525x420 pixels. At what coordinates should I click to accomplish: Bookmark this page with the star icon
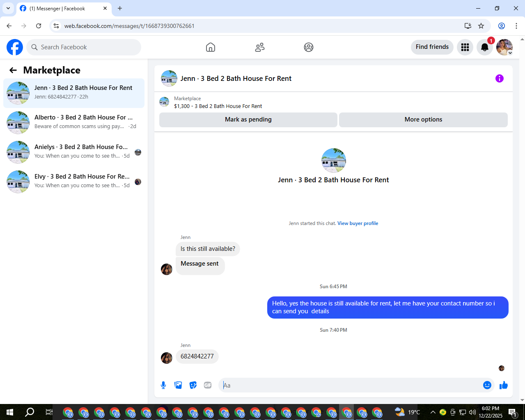481,26
